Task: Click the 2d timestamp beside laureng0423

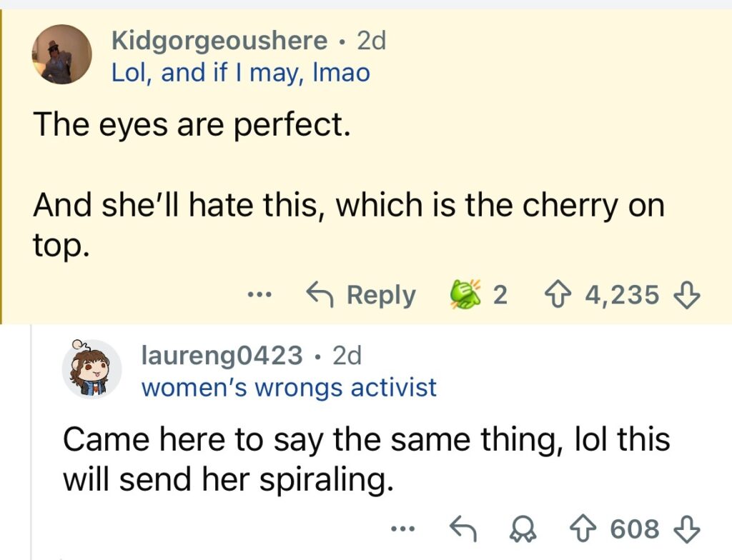Action: pyautogui.click(x=347, y=354)
